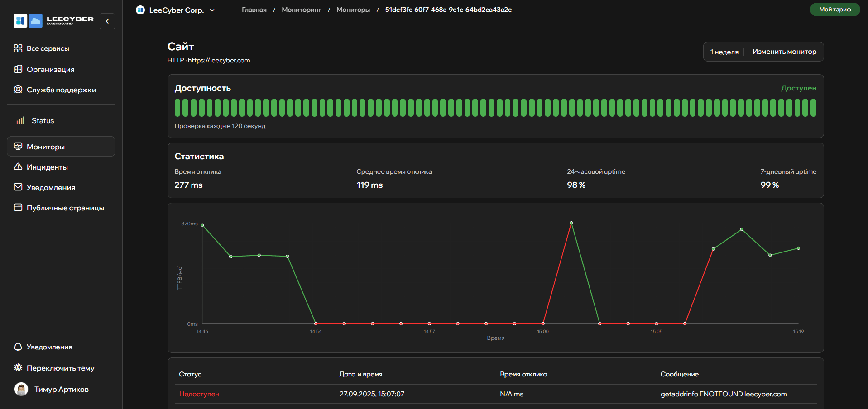The height and width of the screenshot is (409, 868).
Task: Click the support service lifebuoy icon
Action: click(x=18, y=90)
